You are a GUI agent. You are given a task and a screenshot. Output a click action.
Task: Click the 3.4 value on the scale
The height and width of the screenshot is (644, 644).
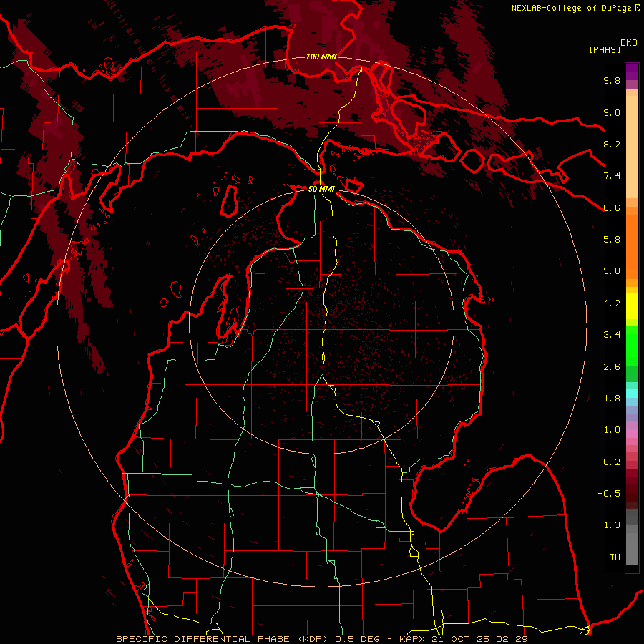click(x=612, y=335)
